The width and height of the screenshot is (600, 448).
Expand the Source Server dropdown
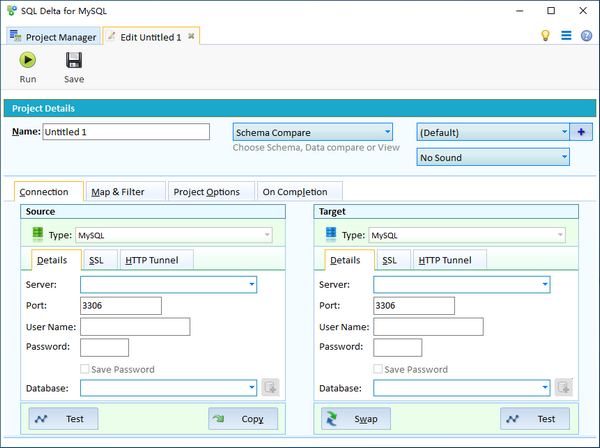251,284
